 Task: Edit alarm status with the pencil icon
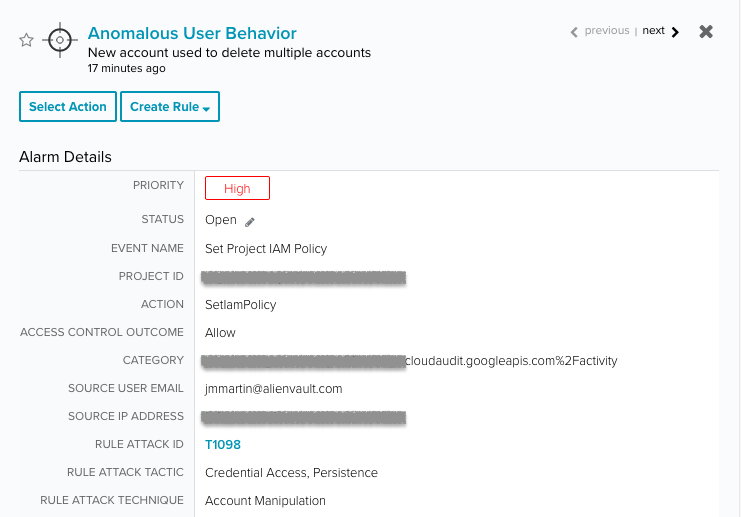click(250, 222)
